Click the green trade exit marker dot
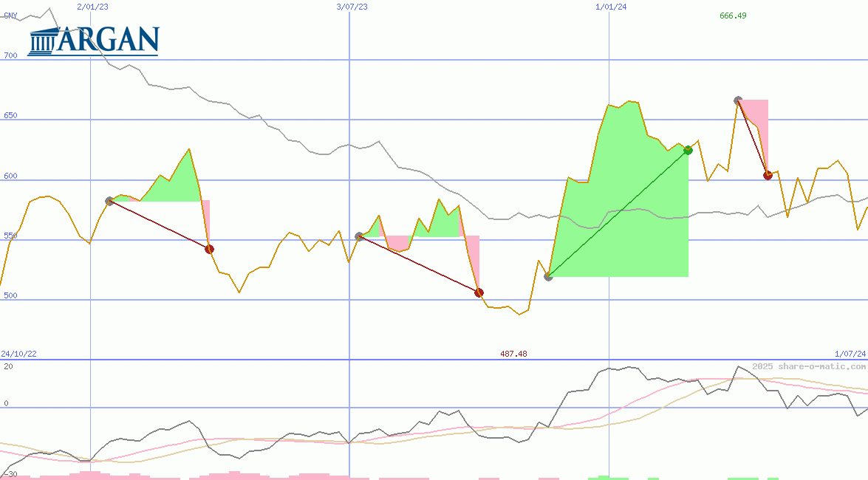 (688, 150)
